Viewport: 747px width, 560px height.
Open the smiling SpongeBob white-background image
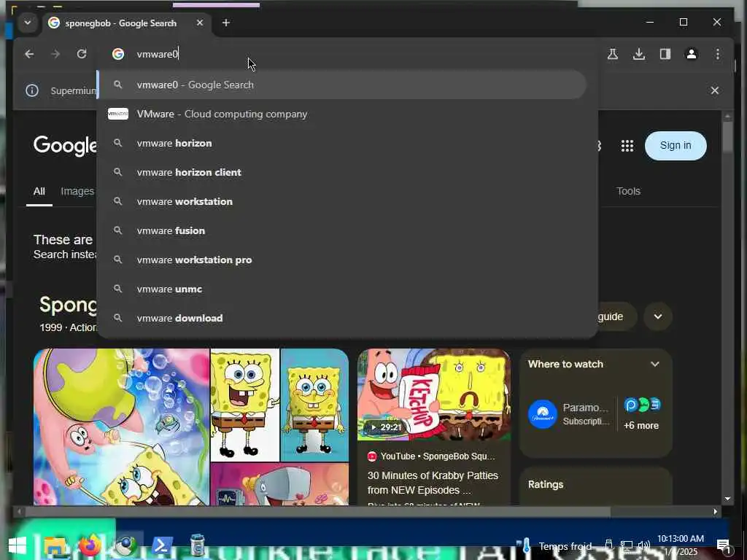point(245,405)
